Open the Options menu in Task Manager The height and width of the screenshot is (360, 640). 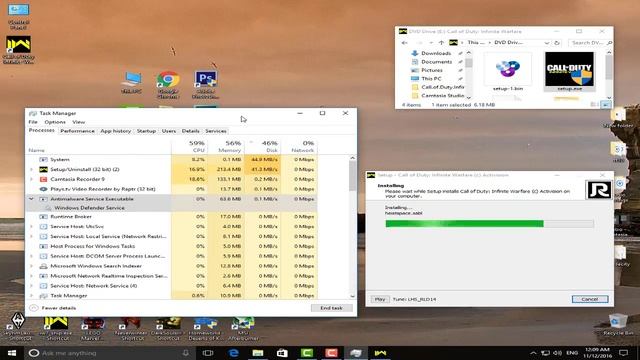(55, 122)
